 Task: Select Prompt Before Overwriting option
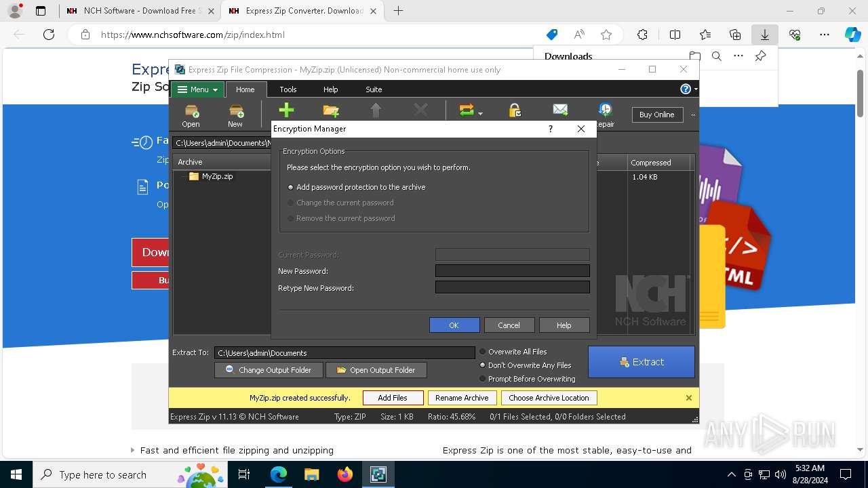click(x=528, y=379)
